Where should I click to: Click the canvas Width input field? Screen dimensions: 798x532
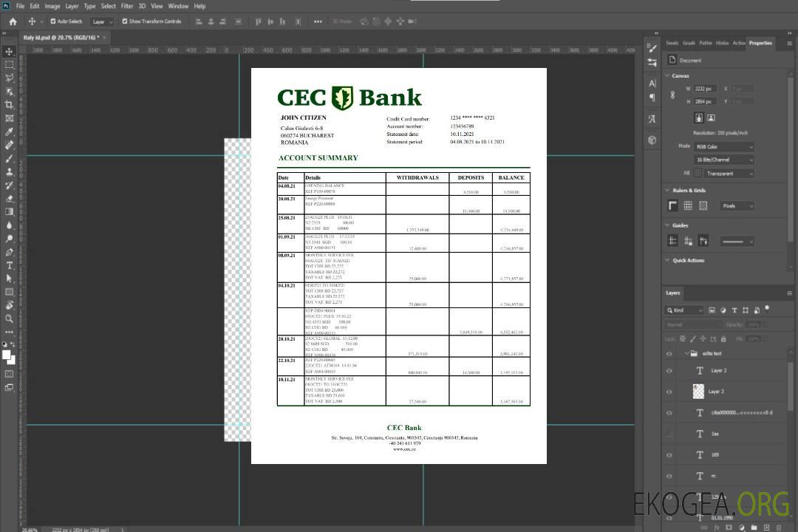[705, 89]
